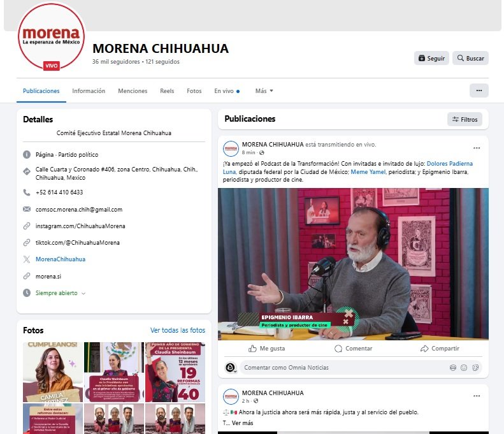
Task: Open the Reels tab
Action: (167, 91)
